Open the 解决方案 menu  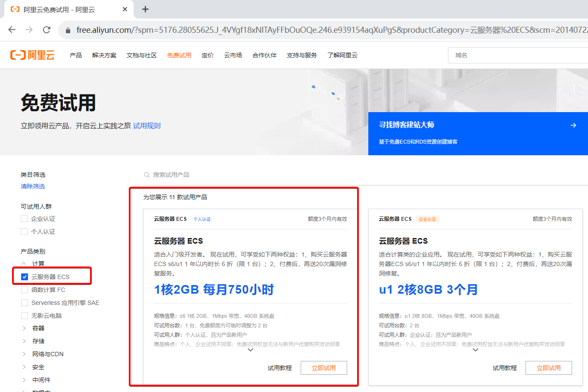pyautogui.click(x=104, y=55)
